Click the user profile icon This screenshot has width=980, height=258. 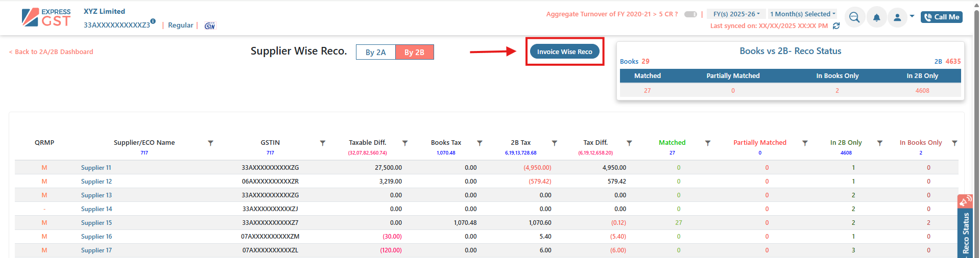[x=897, y=17]
